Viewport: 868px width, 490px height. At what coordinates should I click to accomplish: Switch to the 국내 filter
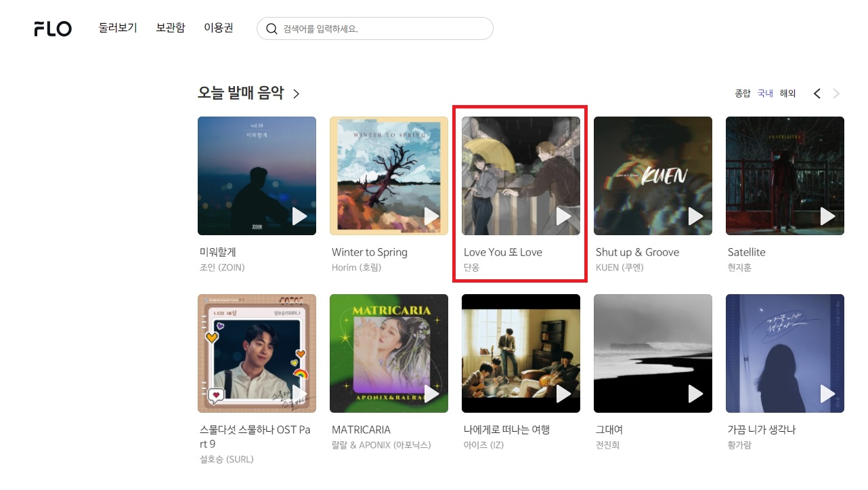pyautogui.click(x=765, y=94)
